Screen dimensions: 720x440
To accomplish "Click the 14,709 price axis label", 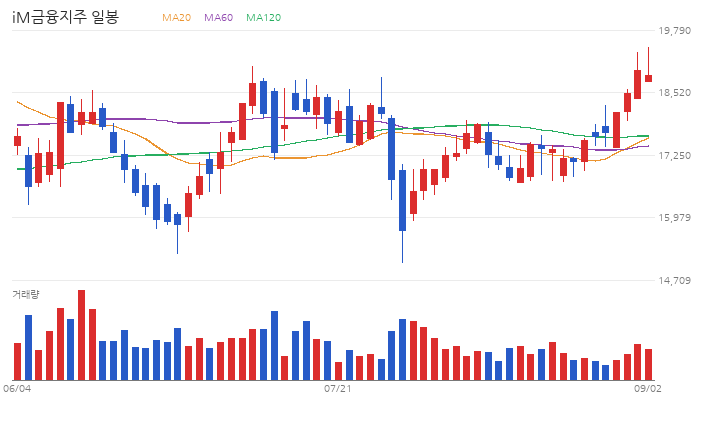I will [674, 280].
